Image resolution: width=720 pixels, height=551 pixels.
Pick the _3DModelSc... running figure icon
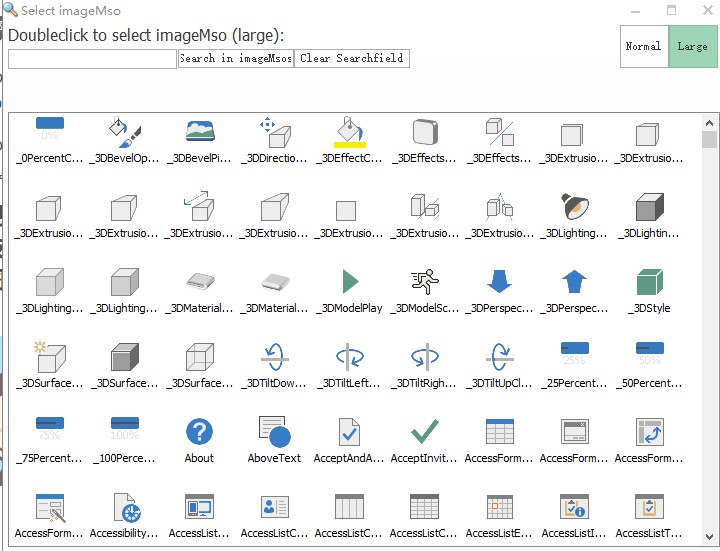click(x=425, y=281)
